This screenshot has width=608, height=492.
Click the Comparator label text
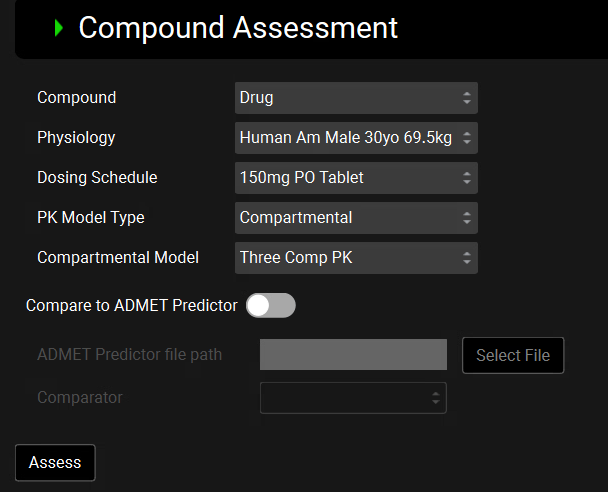[80, 398]
